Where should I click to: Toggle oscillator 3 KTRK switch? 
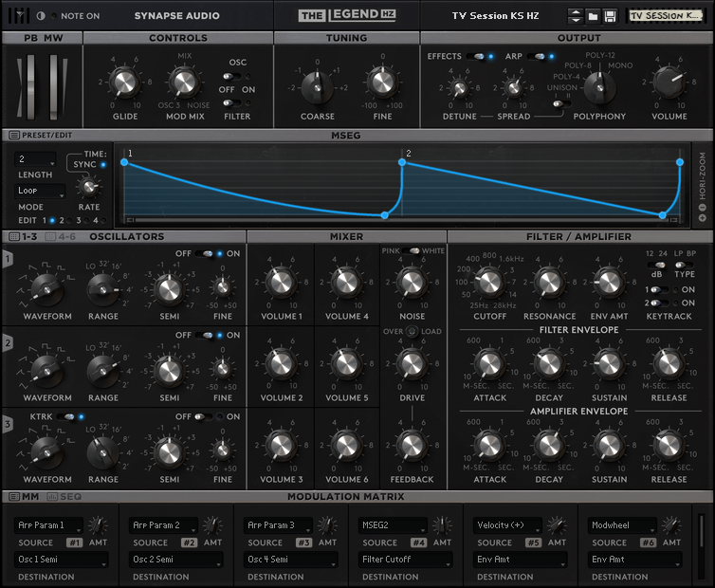[x=65, y=416]
